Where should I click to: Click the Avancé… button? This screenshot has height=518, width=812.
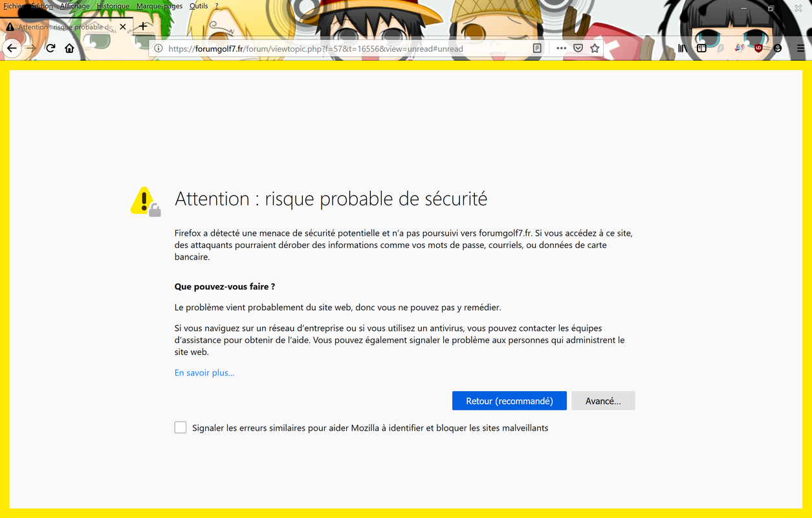point(603,401)
